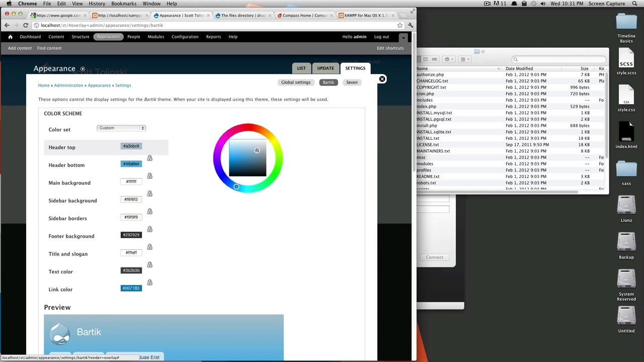Screen dimensions: 644x362
Task: Click the hue ring marker on color wheel
Action: 236,187
